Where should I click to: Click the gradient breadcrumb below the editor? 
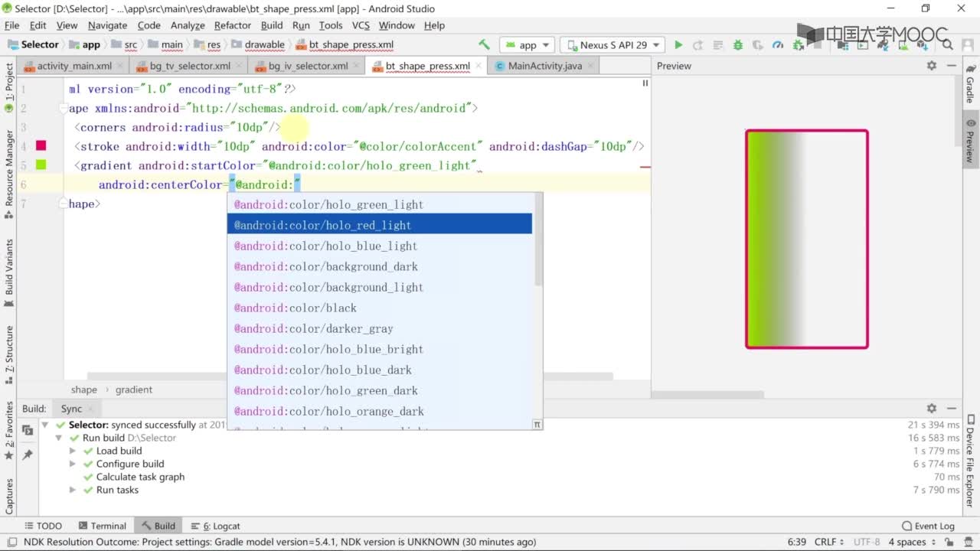click(134, 390)
